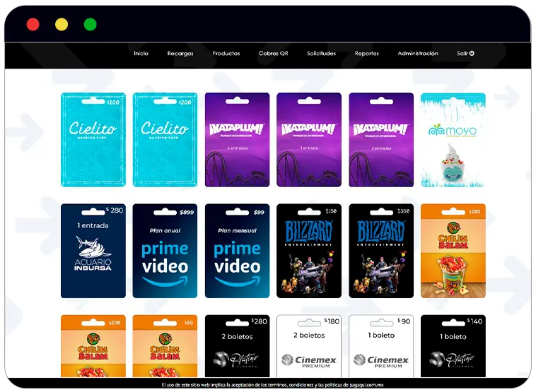Select the Moyo frozen yogurt card

[x=453, y=140]
